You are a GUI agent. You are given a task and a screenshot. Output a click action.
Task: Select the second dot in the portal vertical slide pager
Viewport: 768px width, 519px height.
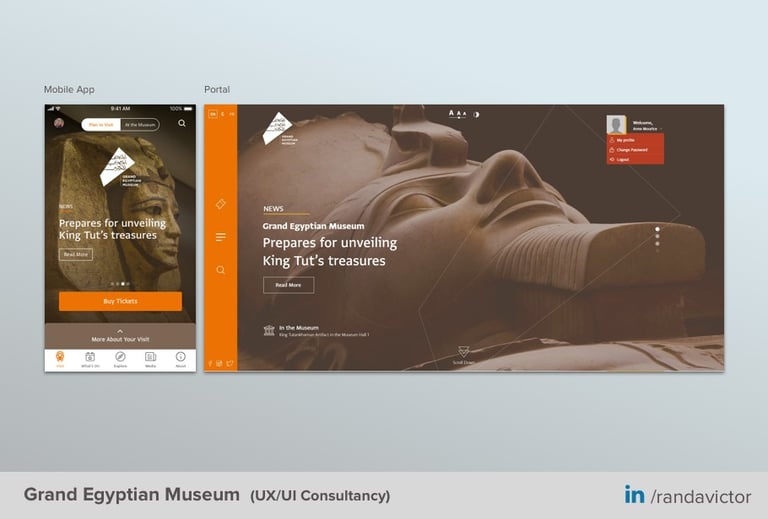(657, 236)
